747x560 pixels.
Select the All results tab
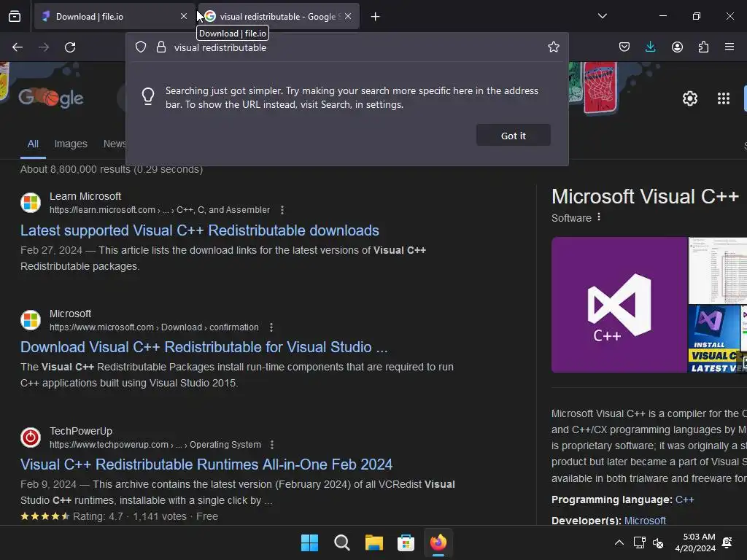click(33, 144)
